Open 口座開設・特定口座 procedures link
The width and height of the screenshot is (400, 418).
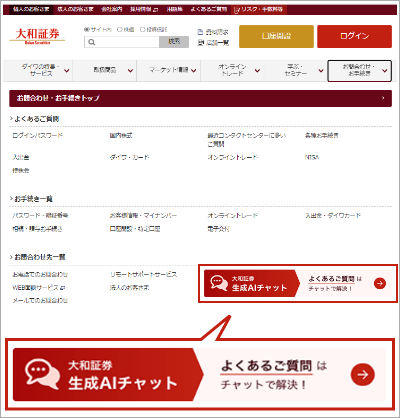(x=135, y=229)
